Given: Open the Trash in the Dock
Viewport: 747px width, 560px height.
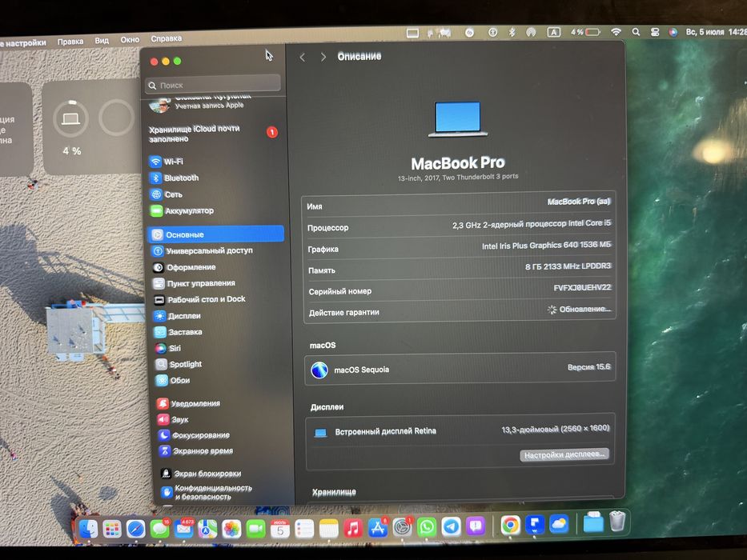Looking at the screenshot, I should click(x=617, y=521).
